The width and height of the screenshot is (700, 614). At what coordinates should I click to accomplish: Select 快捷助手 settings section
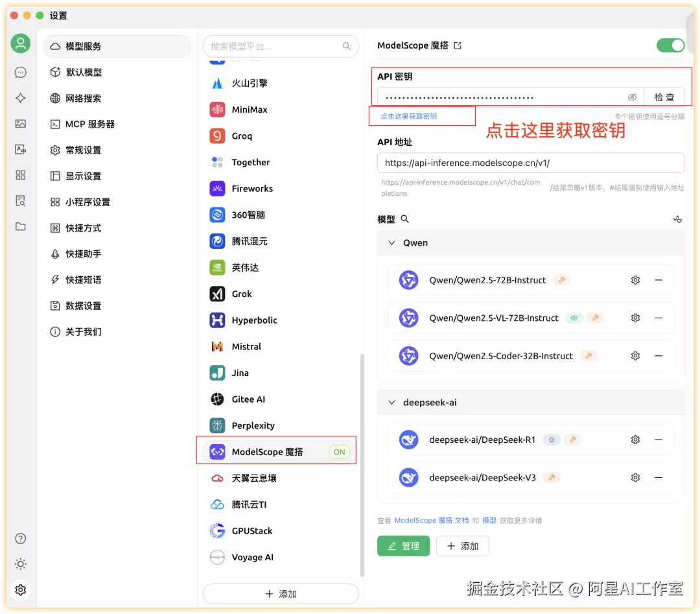coord(117,254)
